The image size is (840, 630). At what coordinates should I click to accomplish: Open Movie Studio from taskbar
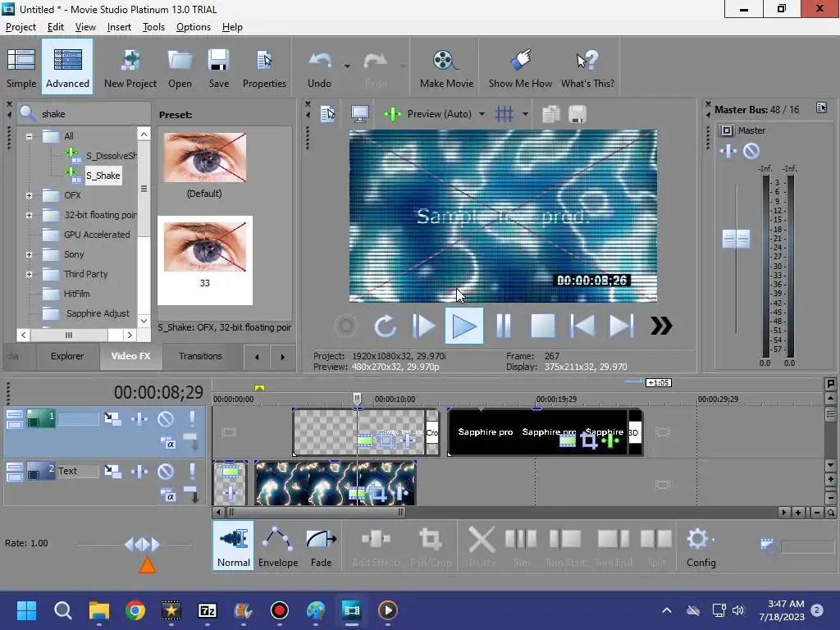click(x=351, y=610)
